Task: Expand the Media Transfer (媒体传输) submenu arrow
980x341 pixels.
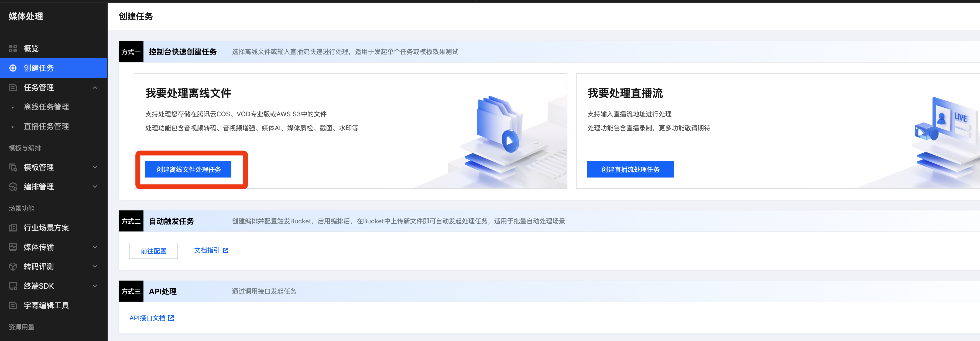Action: pos(95,247)
